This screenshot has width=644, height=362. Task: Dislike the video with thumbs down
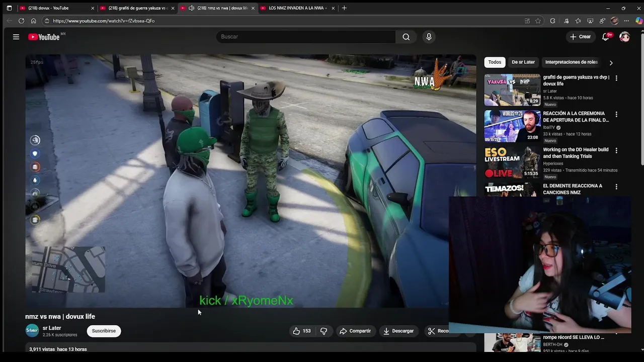click(324, 331)
